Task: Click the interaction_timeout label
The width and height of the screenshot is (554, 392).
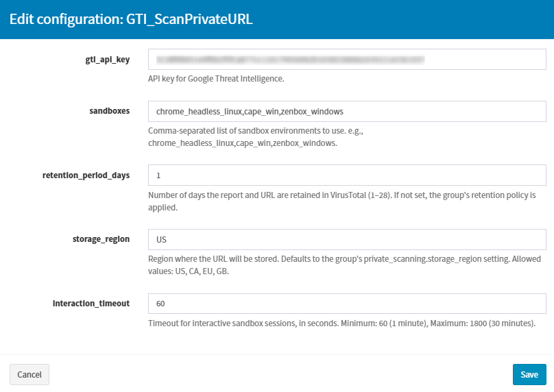Action: (x=91, y=303)
